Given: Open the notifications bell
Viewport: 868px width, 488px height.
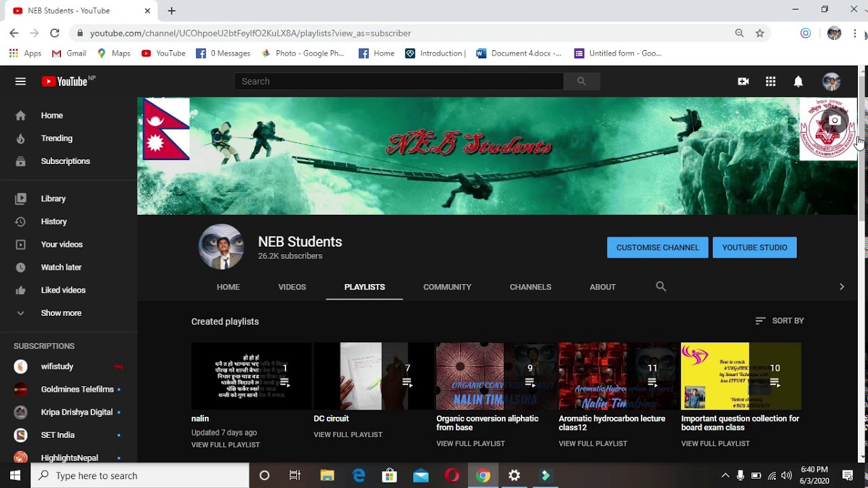Looking at the screenshot, I should (798, 81).
